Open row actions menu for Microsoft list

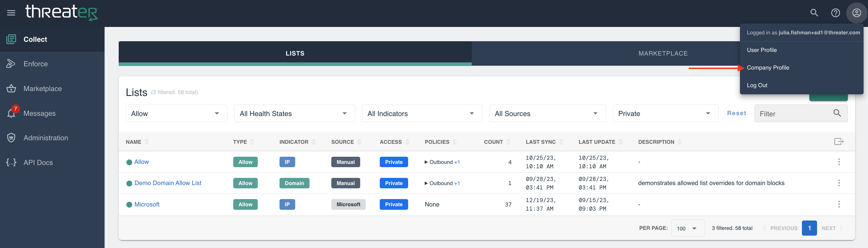[x=839, y=204]
